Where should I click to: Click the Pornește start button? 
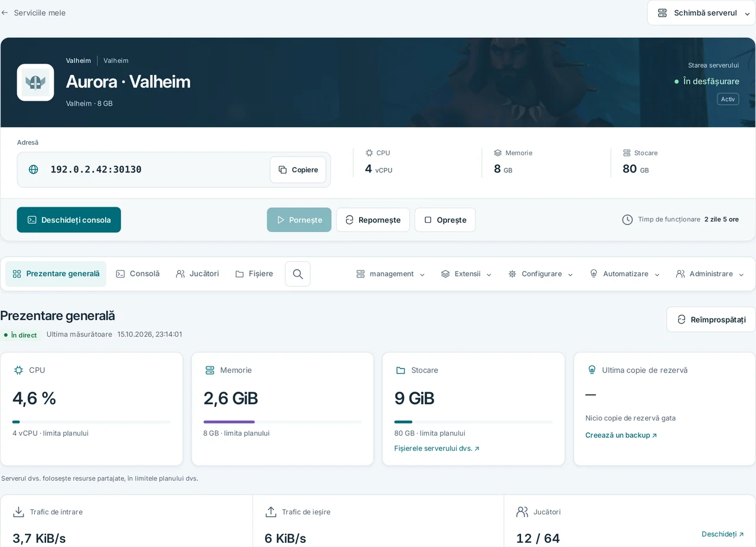pyautogui.click(x=299, y=220)
